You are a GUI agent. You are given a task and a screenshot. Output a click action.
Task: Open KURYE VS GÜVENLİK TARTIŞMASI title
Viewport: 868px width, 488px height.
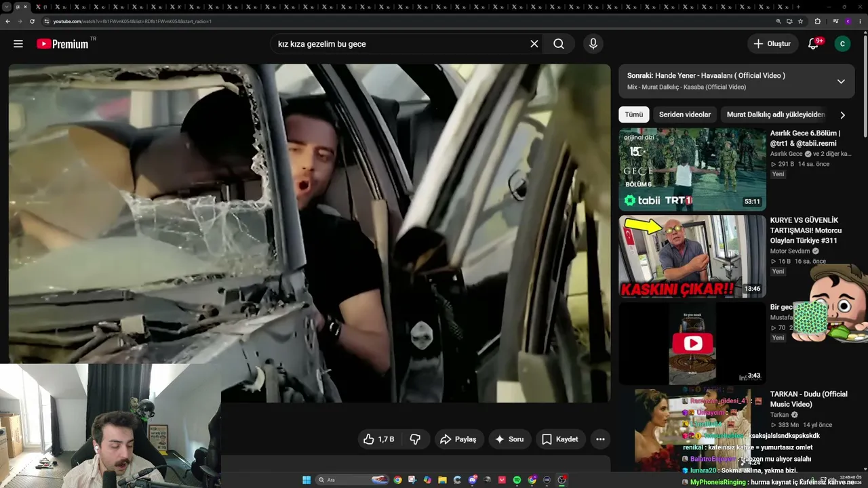(804, 230)
